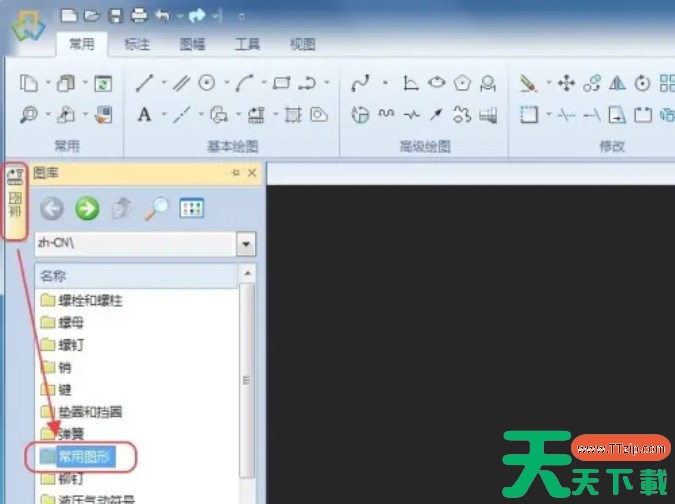675x504 pixels.
Task: Switch to the 常用 ribbon tab
Action: [x=81, y=44]
